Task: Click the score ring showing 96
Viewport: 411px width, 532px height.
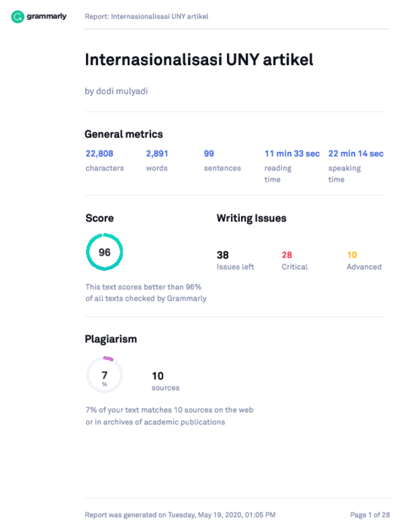Action: coord(104,252)
